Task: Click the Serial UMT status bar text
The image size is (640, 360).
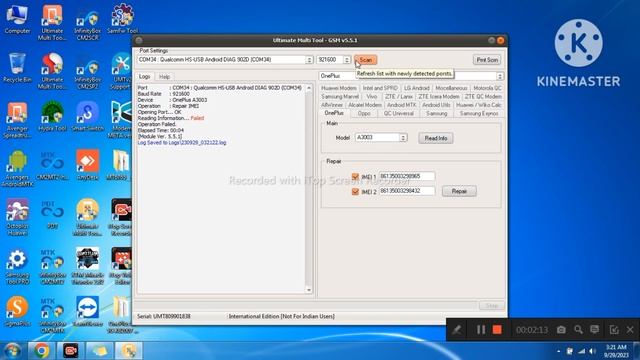Action: pos(164,316)
